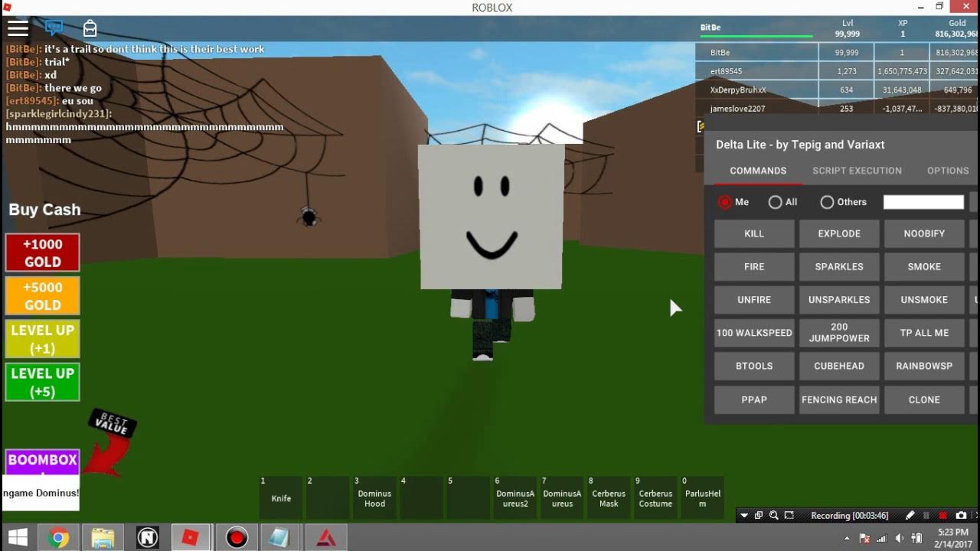Buy the +1000 GOLD pack

coord(42,253)
